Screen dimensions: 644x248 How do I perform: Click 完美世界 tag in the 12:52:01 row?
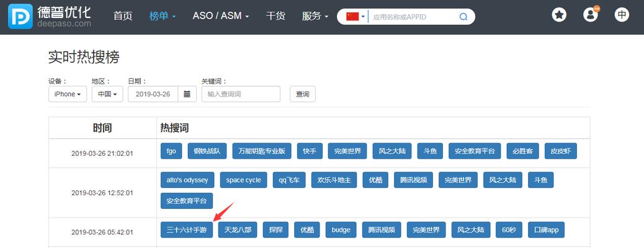[x=458, y=180]
